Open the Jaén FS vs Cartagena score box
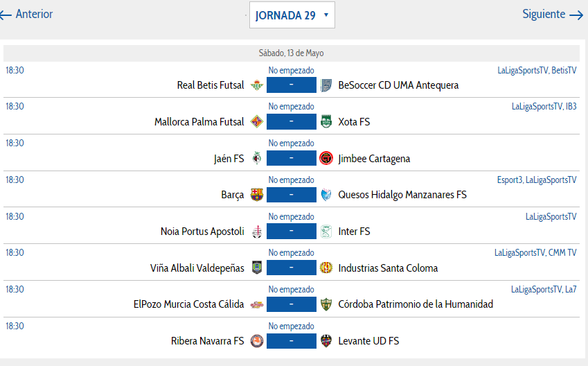 click(292, 158)
